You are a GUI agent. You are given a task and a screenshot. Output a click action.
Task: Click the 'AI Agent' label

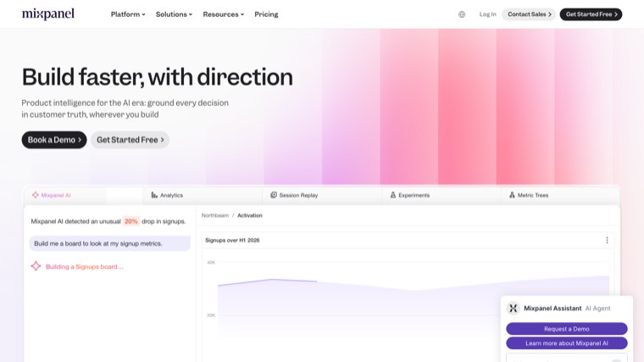tap(598, 309)
